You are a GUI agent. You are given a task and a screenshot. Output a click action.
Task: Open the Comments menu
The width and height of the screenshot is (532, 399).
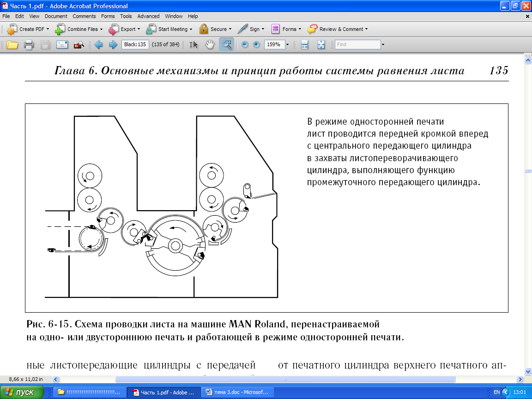84,16
